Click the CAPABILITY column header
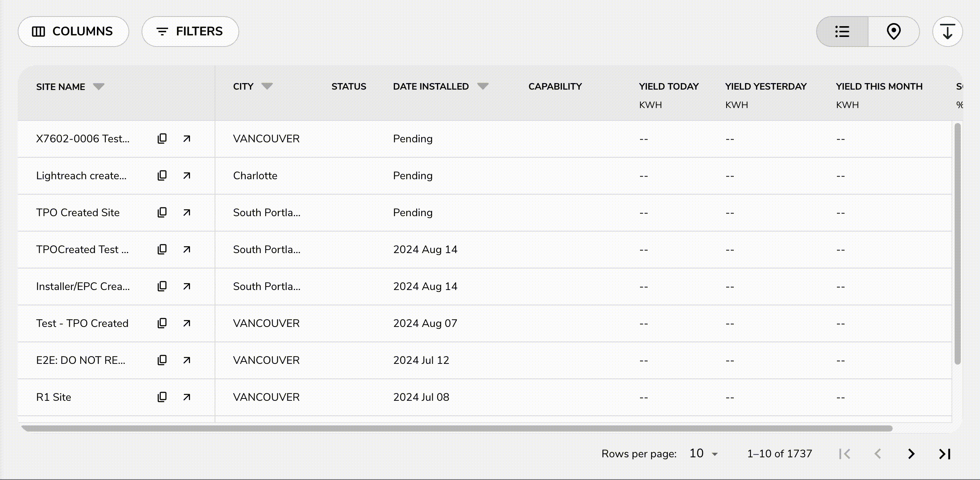The width and height of the screenshot is (980, 480). tap(555, 87)
